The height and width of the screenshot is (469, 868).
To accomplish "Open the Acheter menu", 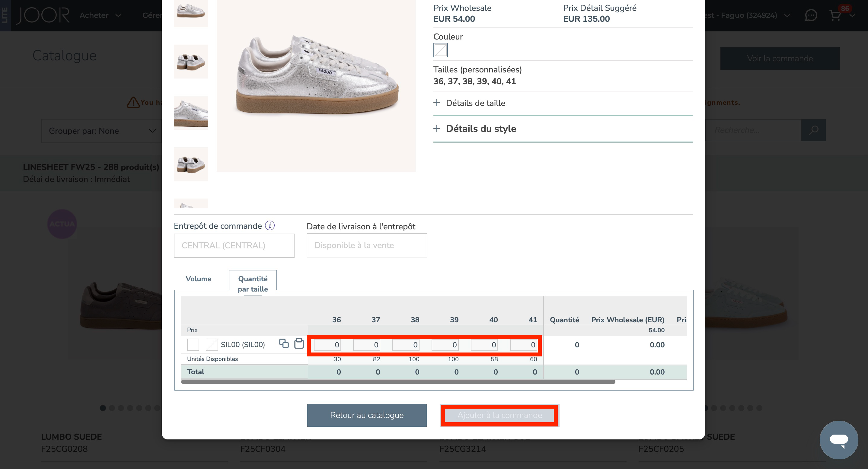I will [100, 15].
